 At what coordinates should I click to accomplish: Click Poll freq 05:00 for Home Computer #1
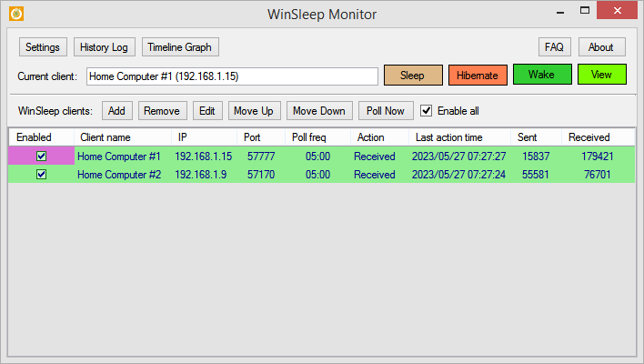click(317, 157)
